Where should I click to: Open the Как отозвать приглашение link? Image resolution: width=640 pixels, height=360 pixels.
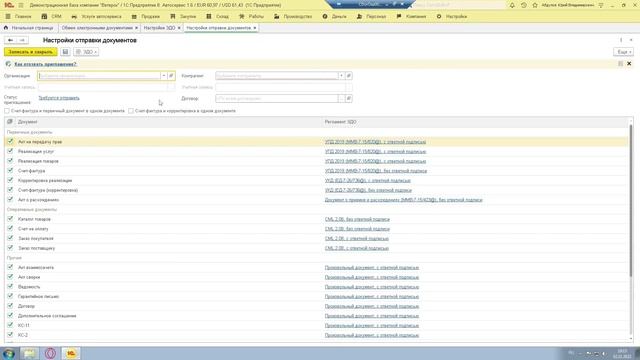(45, 64)
